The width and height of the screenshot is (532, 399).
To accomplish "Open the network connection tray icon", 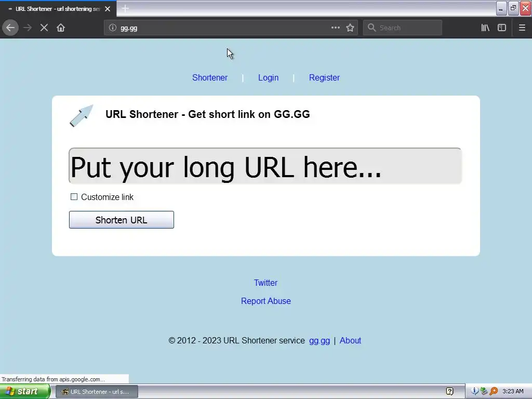I will [x=484, y=391].
